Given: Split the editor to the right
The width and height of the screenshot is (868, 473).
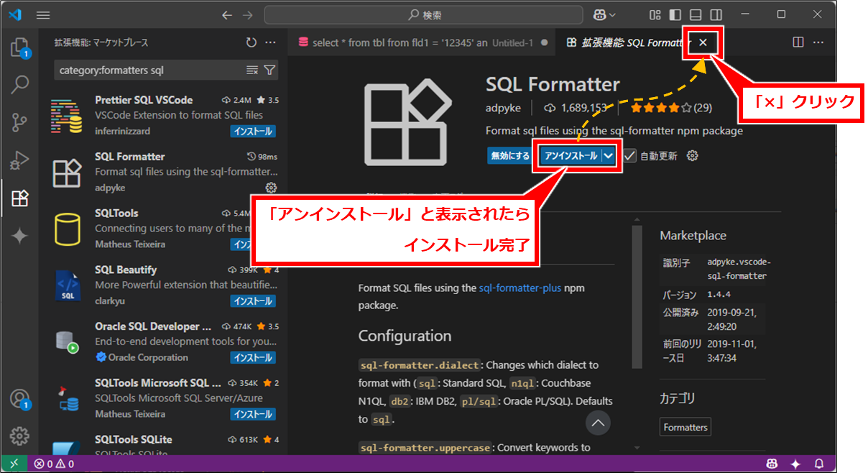Looking at the screenshot, I should point(798,42).
